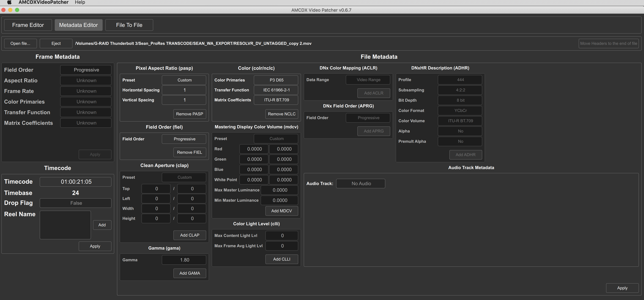Click the Clean Aperture Top numerator field
This screenshot has height=300, width=644.
[156, 189]
